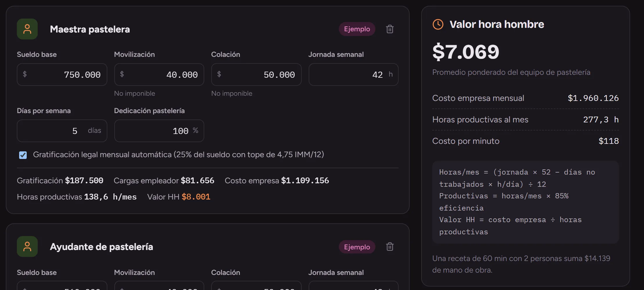Click No imponible note under Colación

(232, 93)
